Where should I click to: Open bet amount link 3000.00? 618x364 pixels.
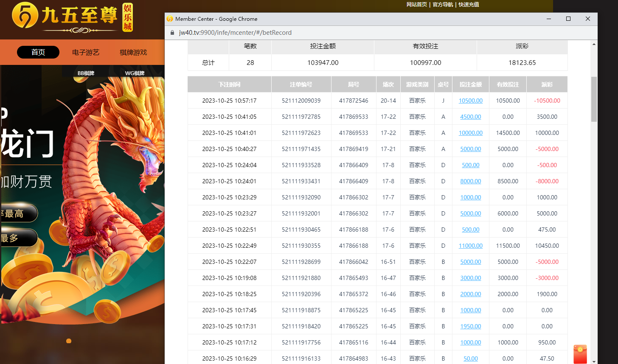click(471, 278)
